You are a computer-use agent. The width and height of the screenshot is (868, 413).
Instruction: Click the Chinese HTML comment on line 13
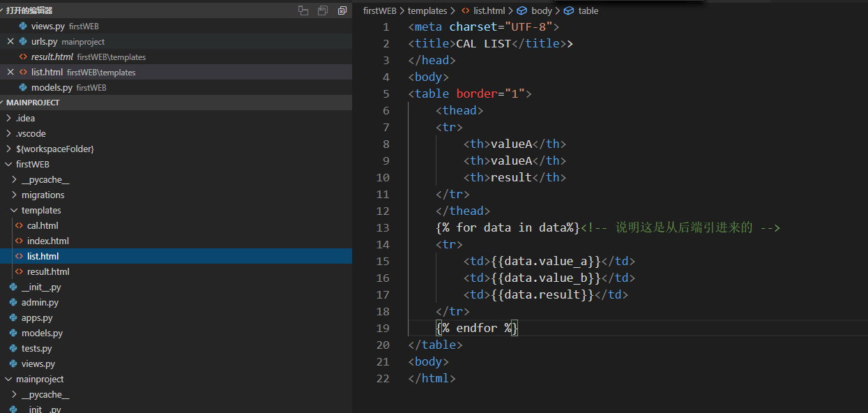point(680,227)
